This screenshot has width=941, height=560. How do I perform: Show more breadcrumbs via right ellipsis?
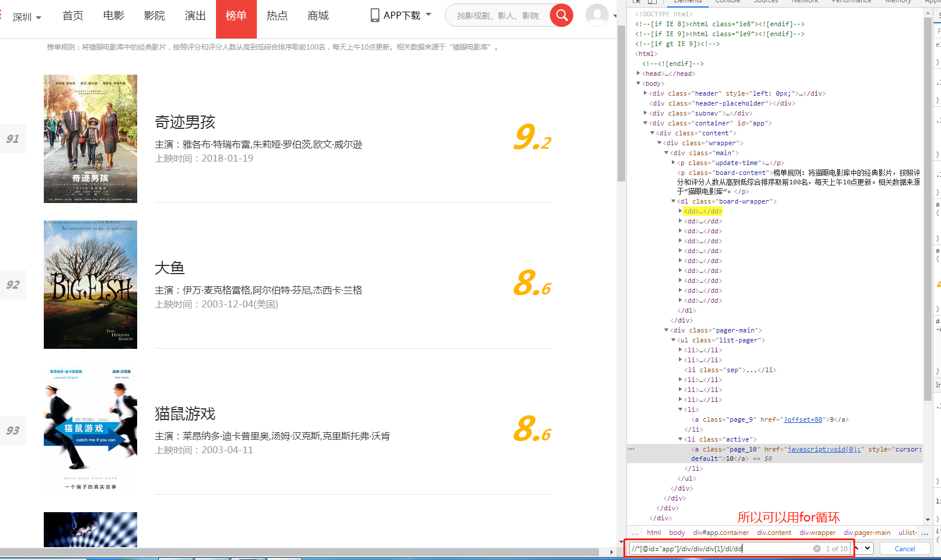pyautogui.click(x=925, y=533)
